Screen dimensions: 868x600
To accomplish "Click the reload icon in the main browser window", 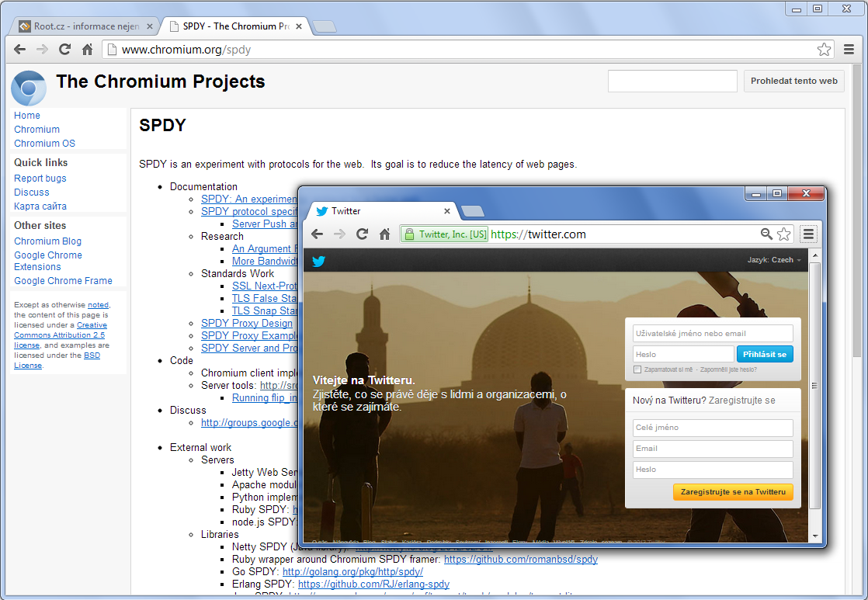I will click(x=65, y=48).
